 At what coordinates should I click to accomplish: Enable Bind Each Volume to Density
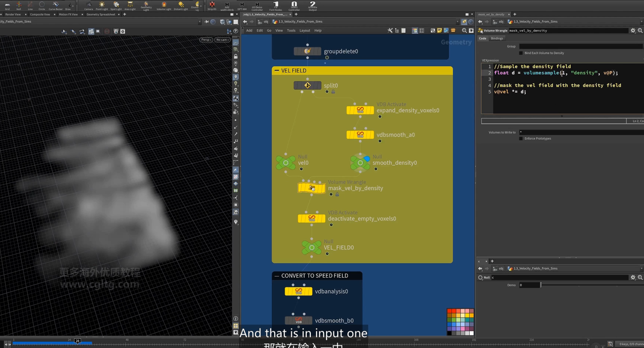(521, 53)
